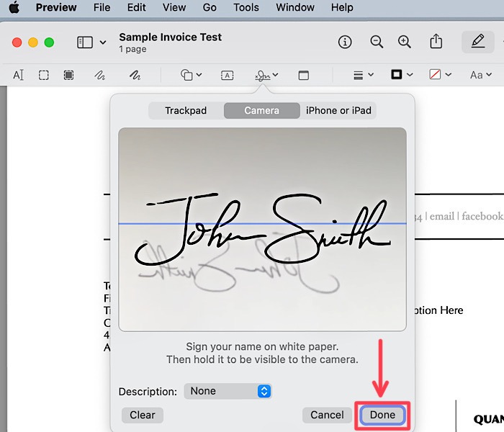Minimize the Preview window
504x432 pixels.
33,42
